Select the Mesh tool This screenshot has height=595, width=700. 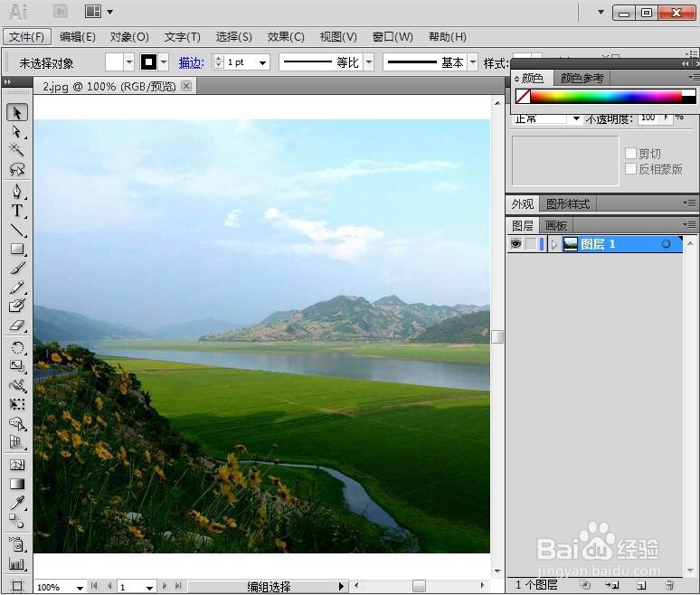(17, 465)
